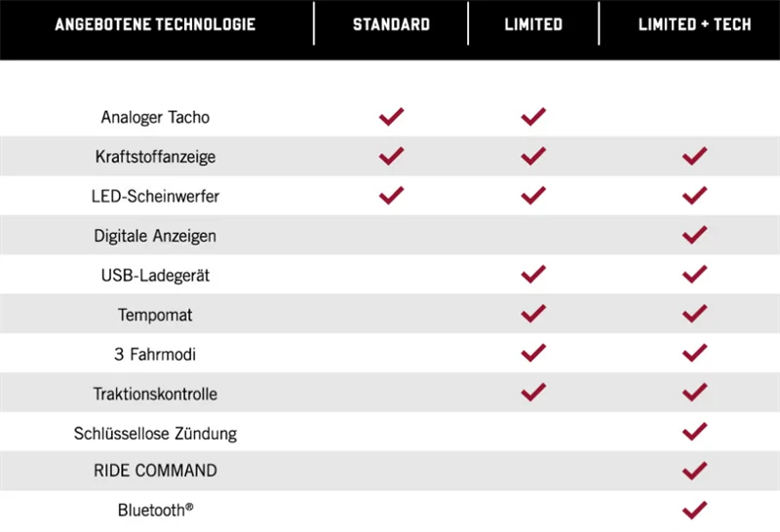Click the Limited checkmark for Tempomat

coord(533,314)
